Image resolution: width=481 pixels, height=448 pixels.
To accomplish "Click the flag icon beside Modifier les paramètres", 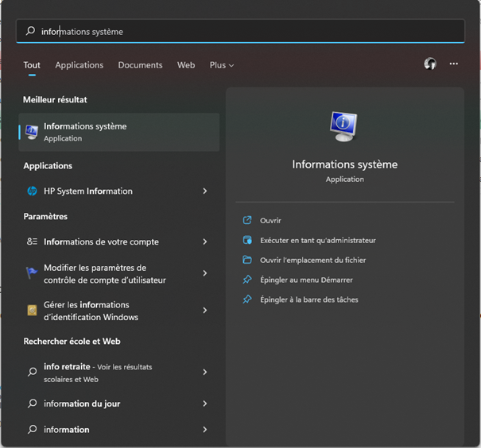I will pos(31,272).
